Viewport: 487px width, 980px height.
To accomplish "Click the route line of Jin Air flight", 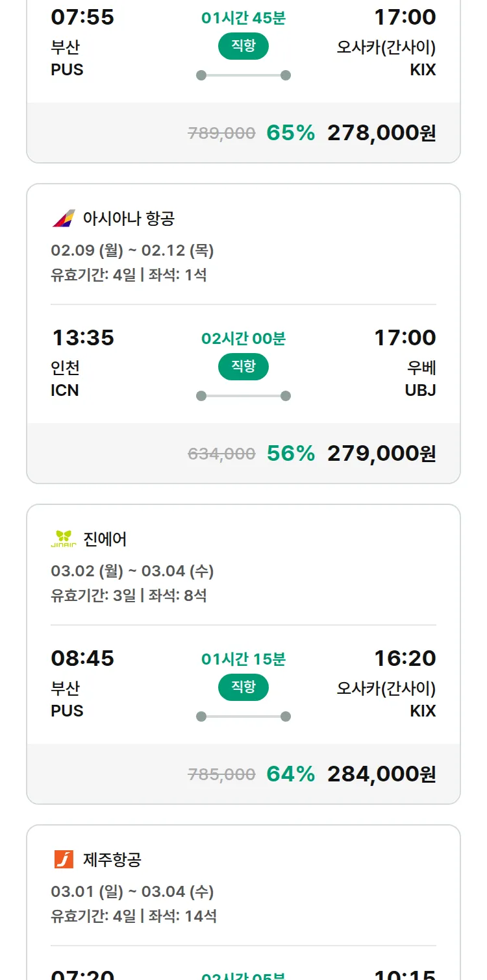I will [x=243, y=717].
